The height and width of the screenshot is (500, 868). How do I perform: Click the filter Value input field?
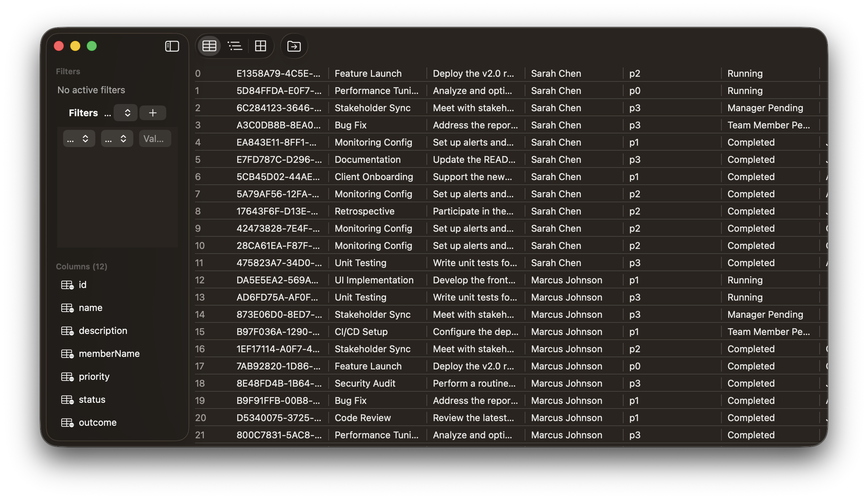click(154, 139)
